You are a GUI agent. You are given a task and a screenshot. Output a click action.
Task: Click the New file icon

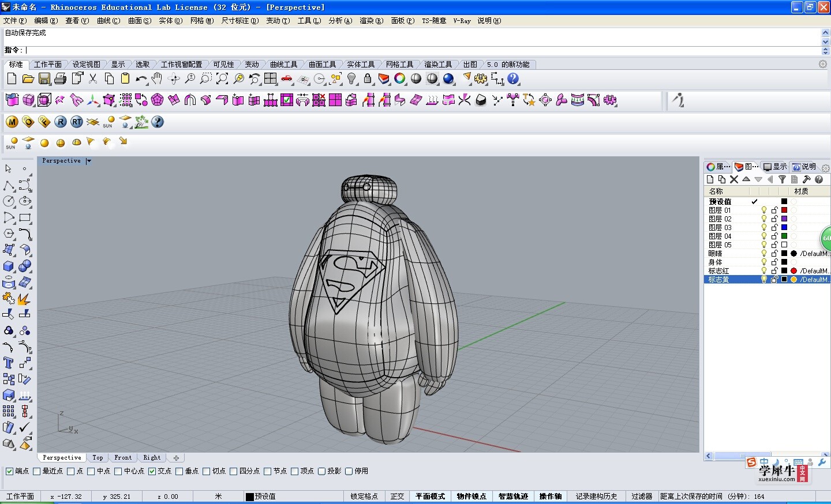click(x=12, y=78)
